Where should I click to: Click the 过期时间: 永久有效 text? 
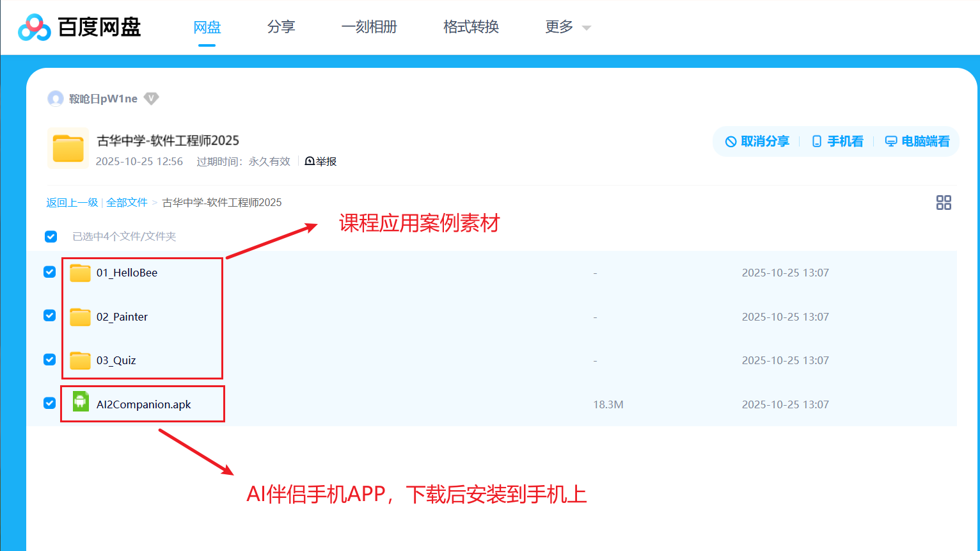pos(243,161)
